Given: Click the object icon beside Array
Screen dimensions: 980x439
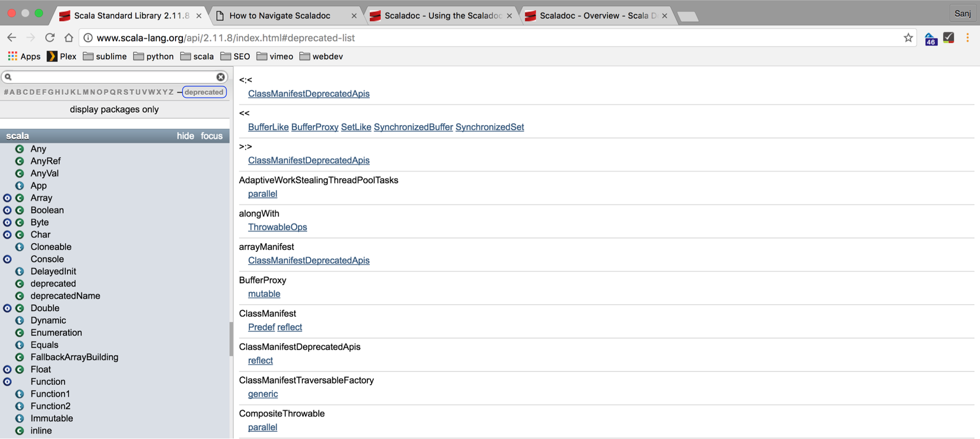Looking at the screenshot, I should pos(7,198).
